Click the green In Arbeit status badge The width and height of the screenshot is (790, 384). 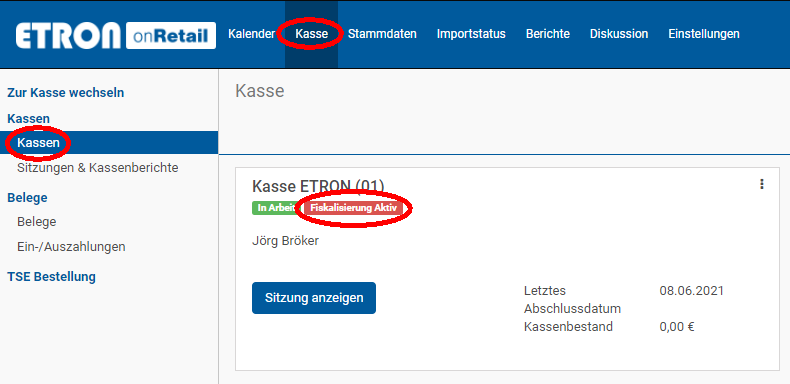coord(276,208)
